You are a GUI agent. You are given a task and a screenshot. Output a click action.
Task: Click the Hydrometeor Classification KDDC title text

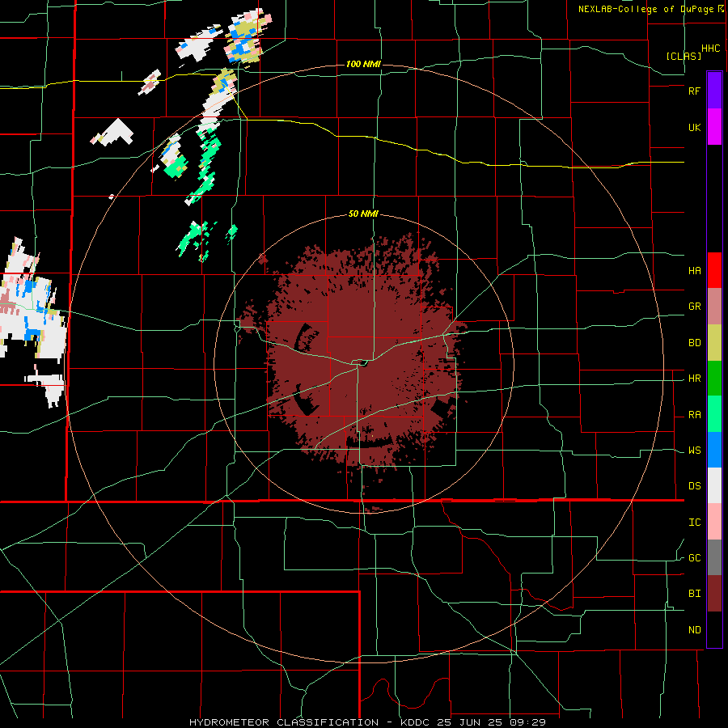pyautogui.click(x=367, y=722)
